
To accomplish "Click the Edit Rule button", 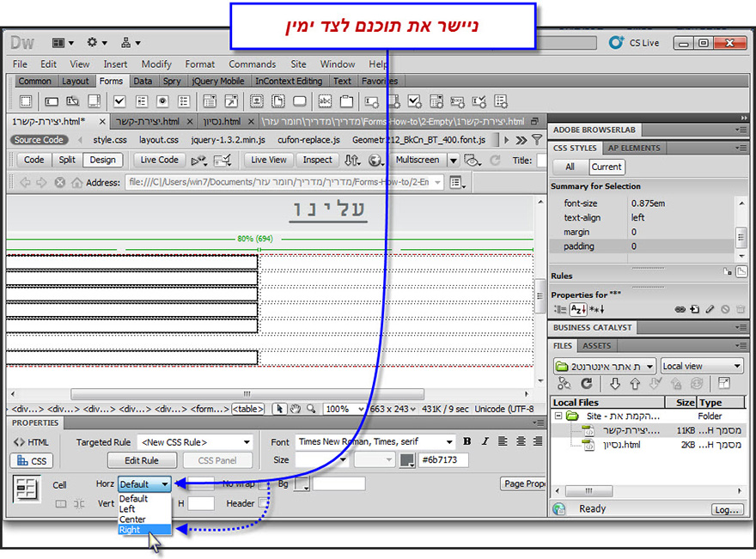I will coord(141,460).
